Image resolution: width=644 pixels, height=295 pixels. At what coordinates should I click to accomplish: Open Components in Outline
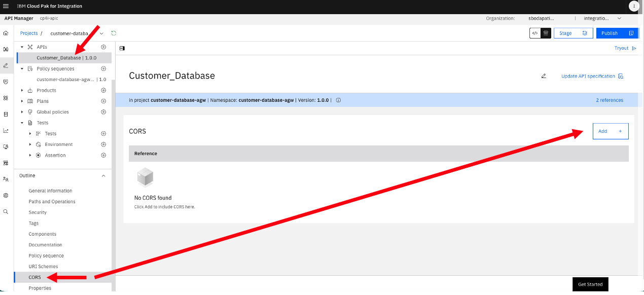click(x=43, y=234)
